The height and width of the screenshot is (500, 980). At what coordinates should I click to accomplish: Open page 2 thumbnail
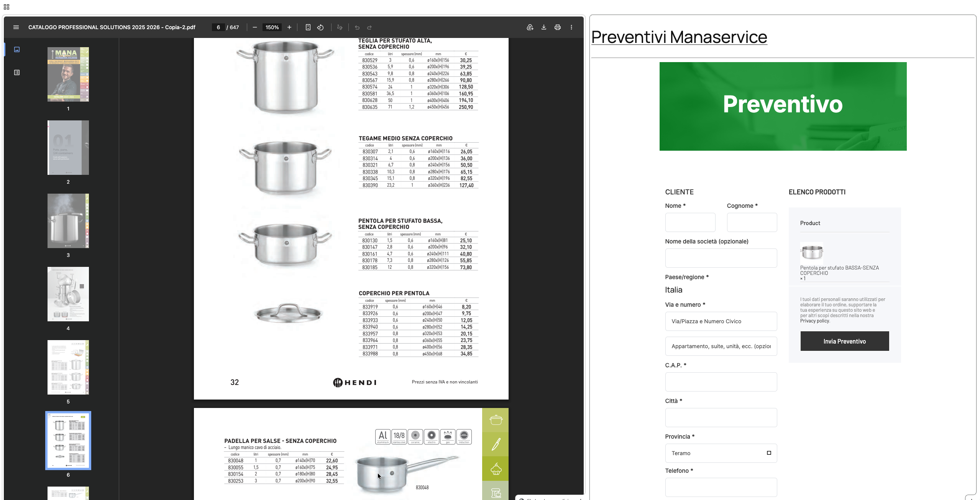[68, 148]
